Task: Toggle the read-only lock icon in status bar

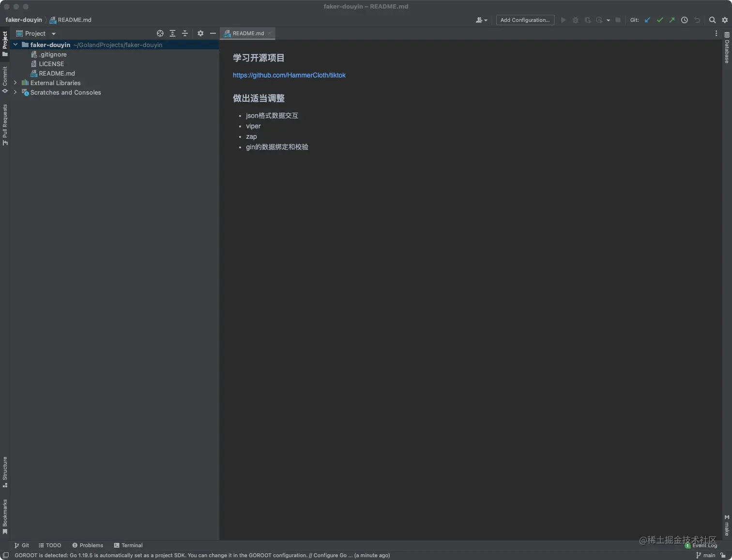Action: click(x=723, y=555)
